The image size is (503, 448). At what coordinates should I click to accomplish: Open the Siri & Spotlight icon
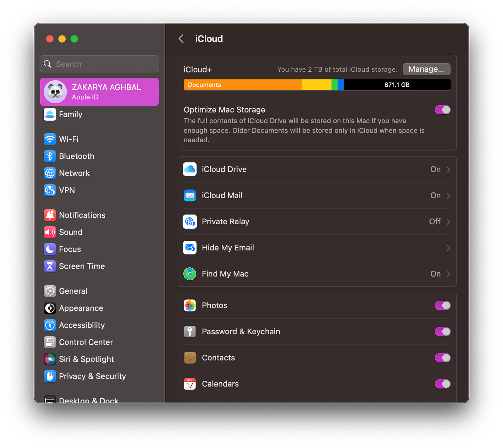(x=50, y=359)
